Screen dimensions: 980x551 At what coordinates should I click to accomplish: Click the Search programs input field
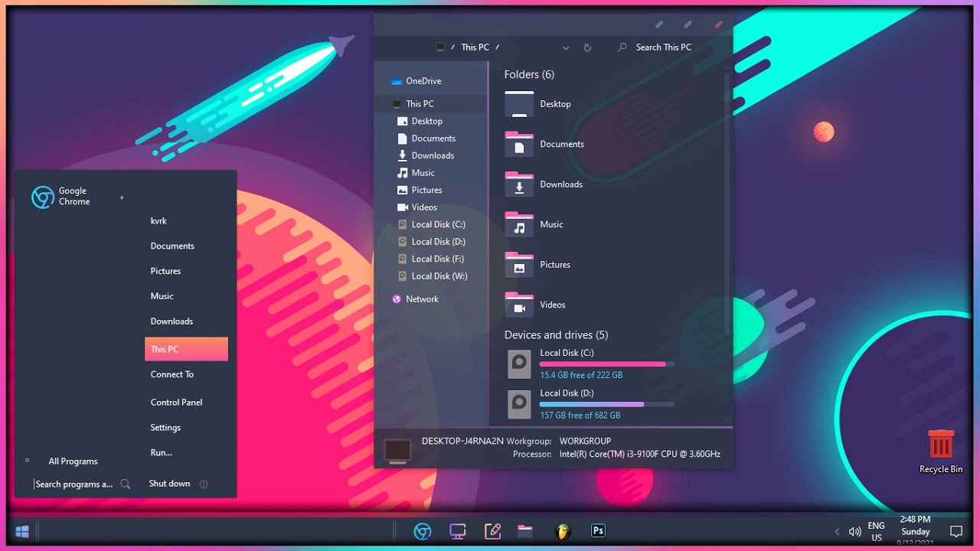[x=73, y=484]
